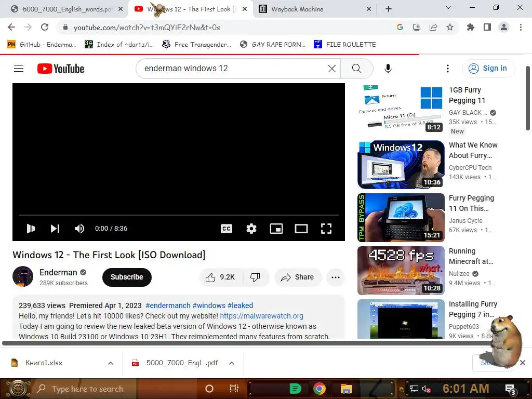Open Enderman channel avatar
Viewport: 532px width, 399px height.
pyautogui.click(x=23, y=276)
